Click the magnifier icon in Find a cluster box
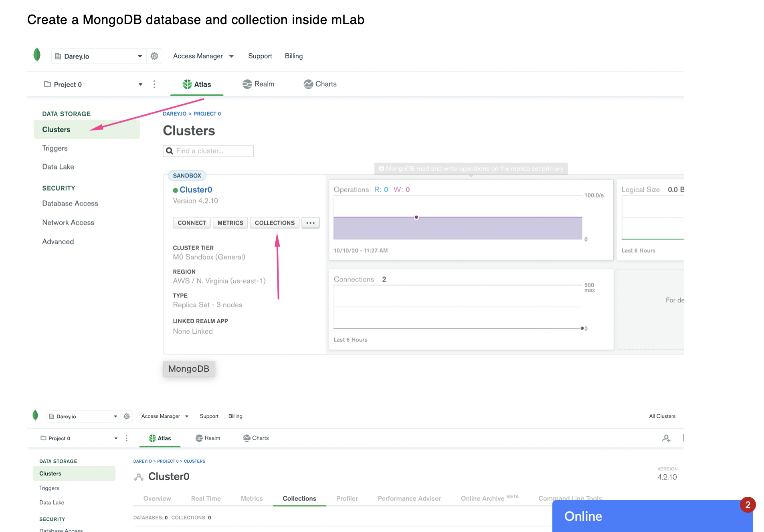764x532 pixels. point(170,151)
